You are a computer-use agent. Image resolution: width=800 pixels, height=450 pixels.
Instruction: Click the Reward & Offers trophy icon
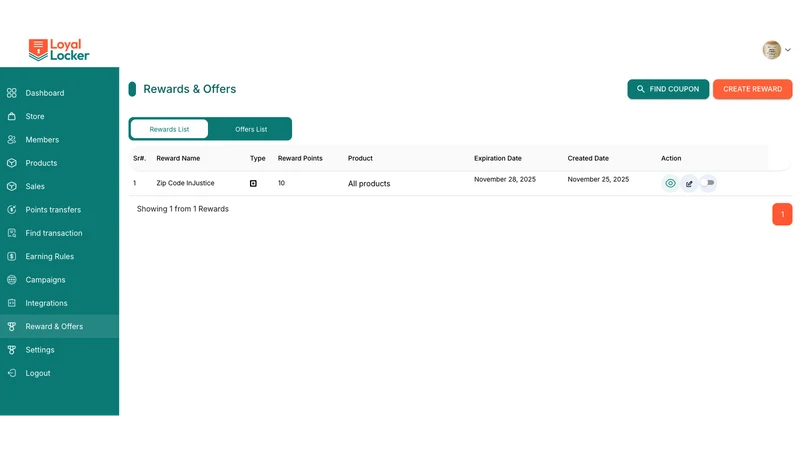pos(12,327)
